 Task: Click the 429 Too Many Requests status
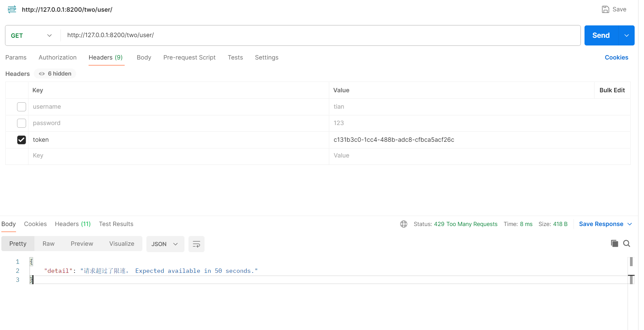466,224
